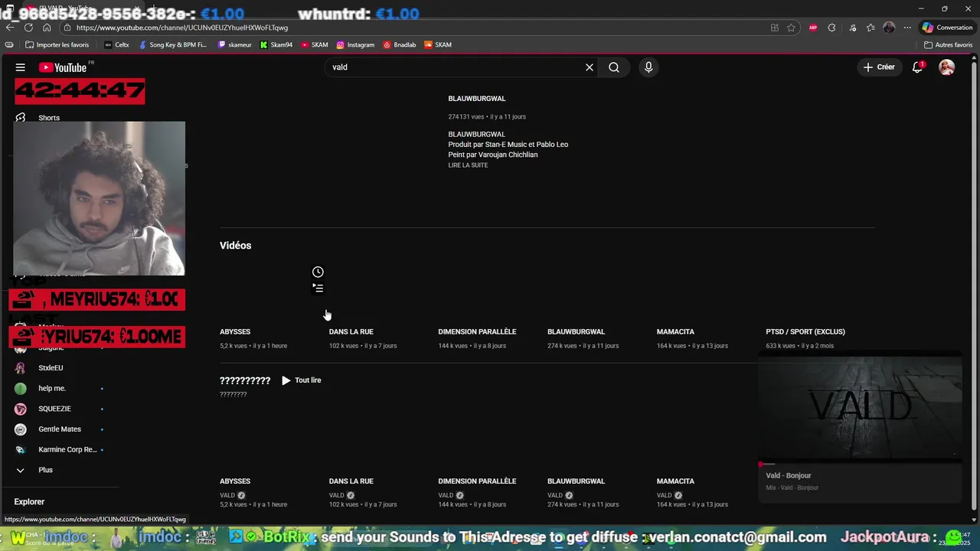The image size is (980, 551).
Task: Open the Gentle Mates subscription
Action: tap(60, 429)
